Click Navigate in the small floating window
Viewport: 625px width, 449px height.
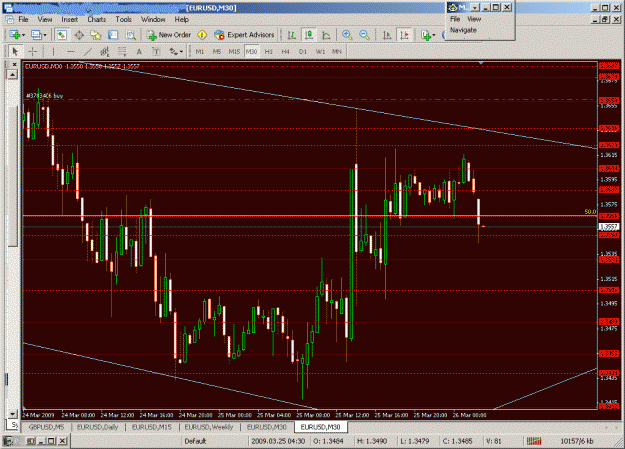pos(463,30)
